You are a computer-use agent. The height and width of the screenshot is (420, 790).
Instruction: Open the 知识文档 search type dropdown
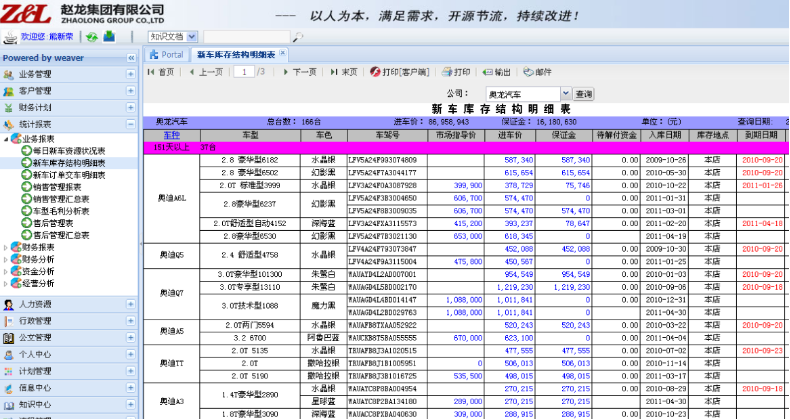192,37
